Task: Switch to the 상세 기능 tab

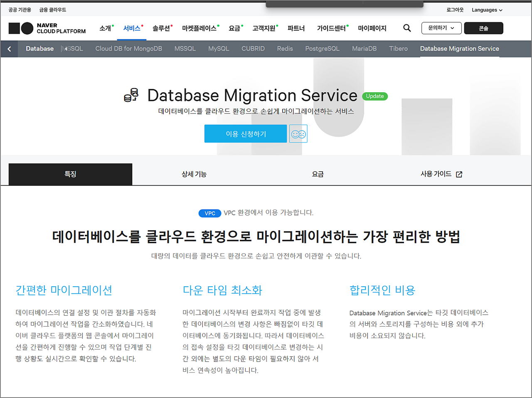Action: (x=194, y=174)
